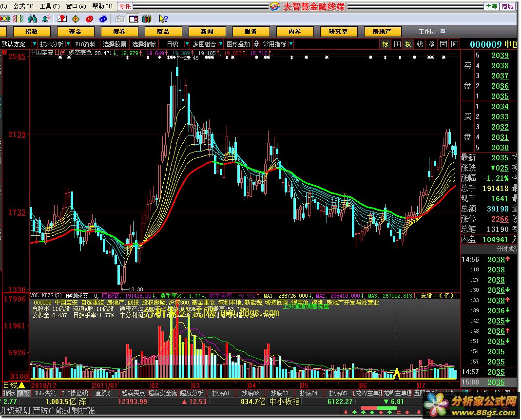Viewport: 521px width, 420px height.
Task: Click the 选择股票 toolbar button
Action: 115,44
